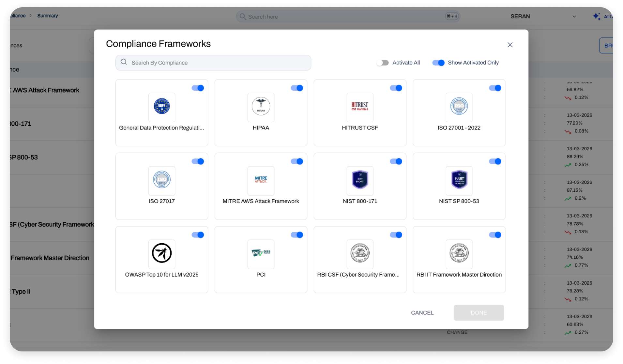Click the MITRE ATT&CK logo

pyautogui.click(x=261, y=180)
